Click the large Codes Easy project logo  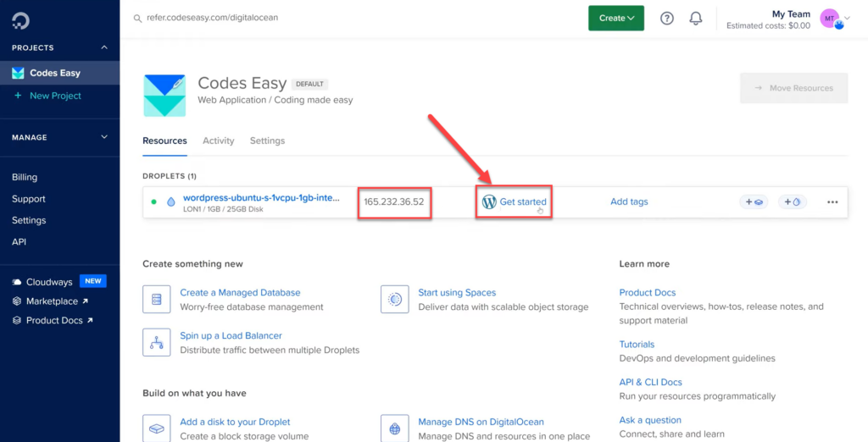coord(164,96)
